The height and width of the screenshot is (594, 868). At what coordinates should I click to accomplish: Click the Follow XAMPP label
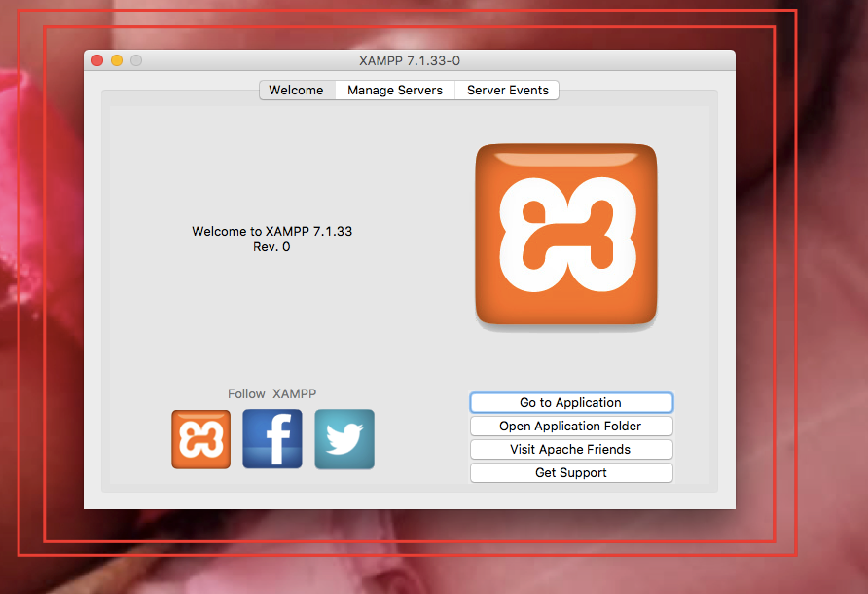271,394
